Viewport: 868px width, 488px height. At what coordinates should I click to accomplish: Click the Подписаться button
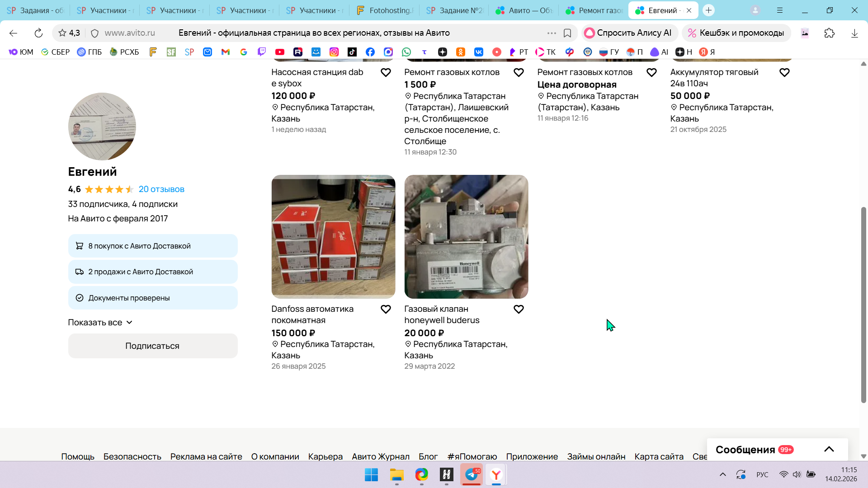click(x=153, y=346)
